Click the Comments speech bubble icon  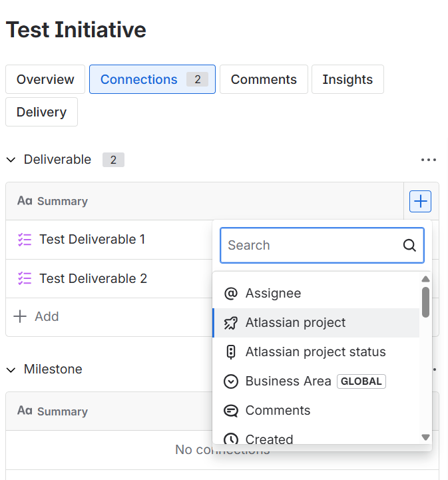pyautogui.click(x=231, y=411)
